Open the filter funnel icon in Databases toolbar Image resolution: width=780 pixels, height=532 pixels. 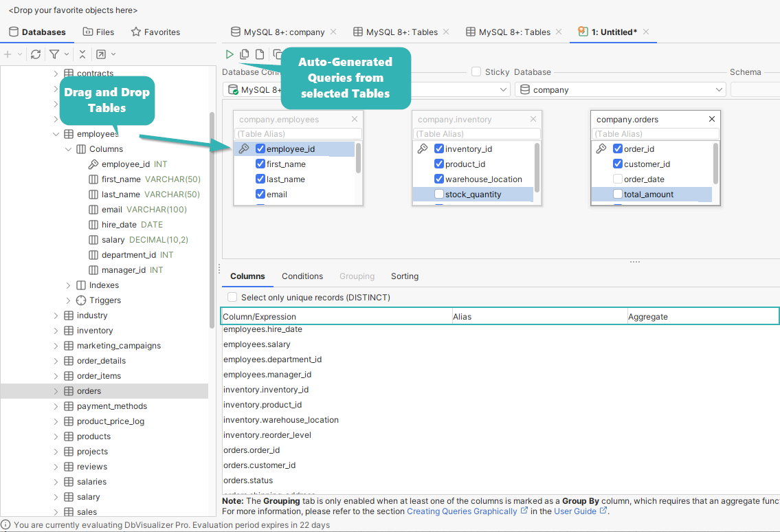point(54,54)
